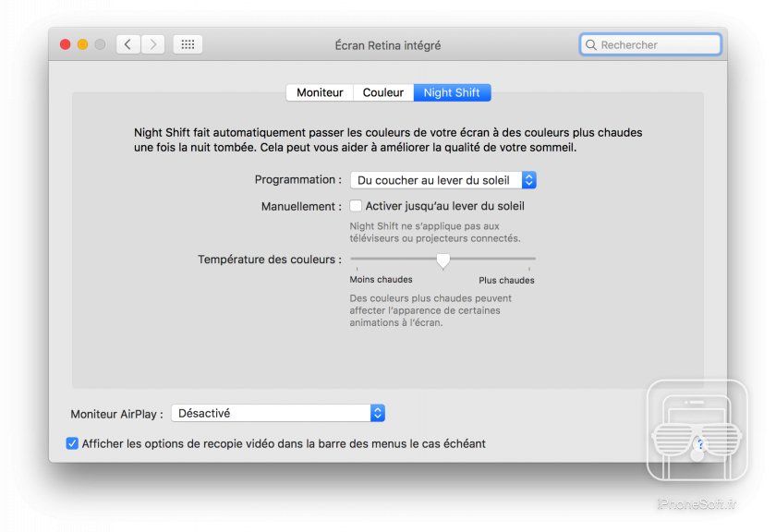Uncheck 'Afficher les options de recopie vidéo'
This screenshot has width=776, height=532.
72,443
